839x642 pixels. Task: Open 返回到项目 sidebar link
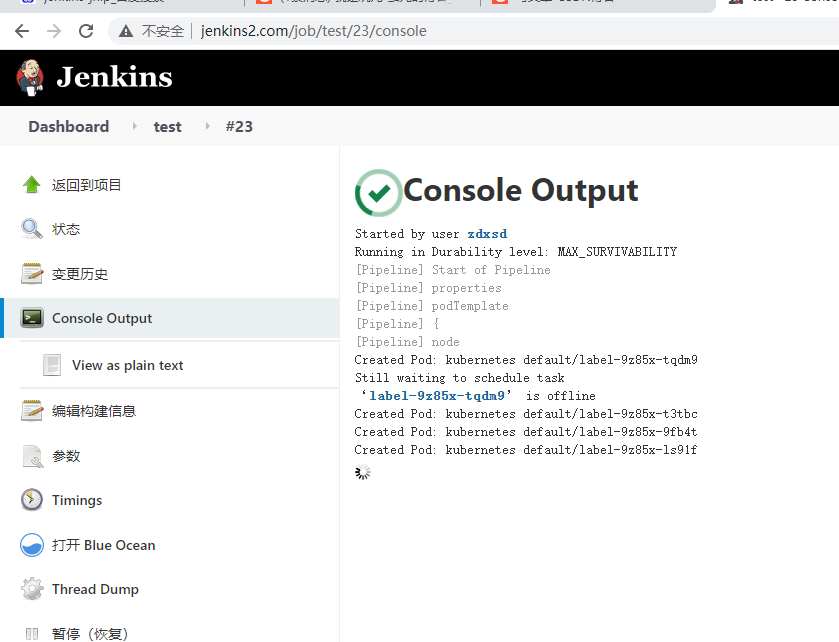coord(86,185)
